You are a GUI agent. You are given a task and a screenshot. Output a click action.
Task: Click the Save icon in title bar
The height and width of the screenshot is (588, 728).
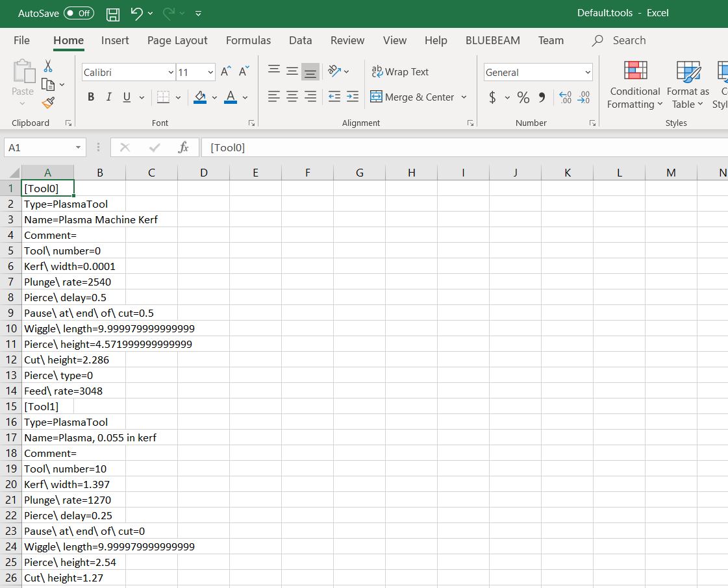click(113, 14)
